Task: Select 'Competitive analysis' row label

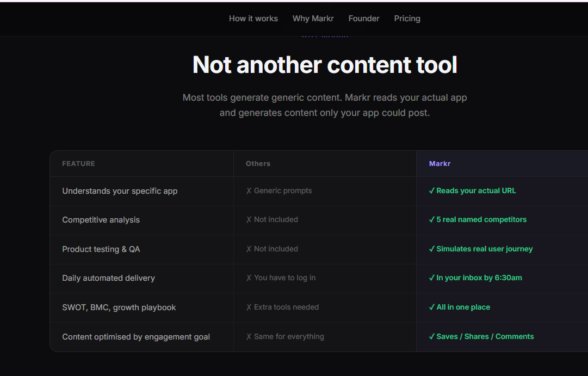Action: click(101, 220)
